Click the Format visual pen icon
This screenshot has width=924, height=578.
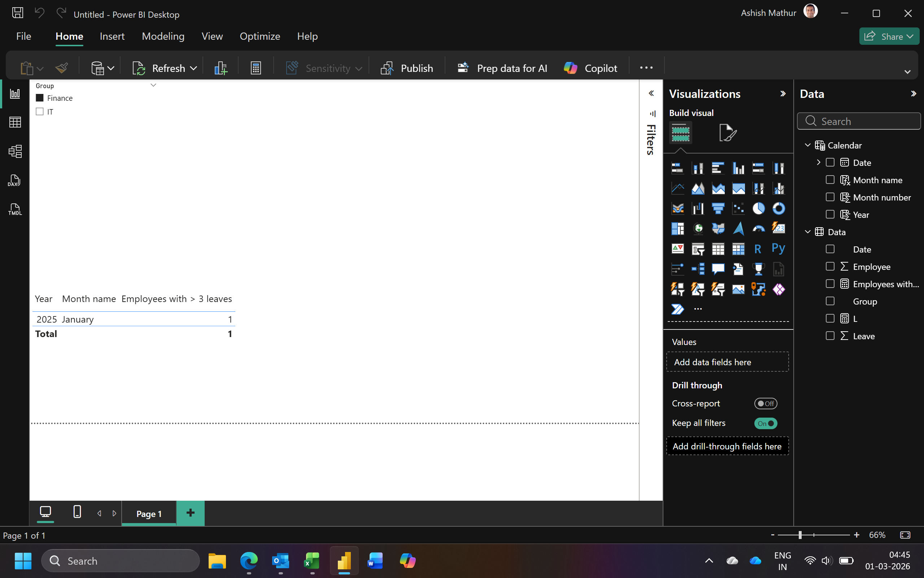click(x=728, y=133)
